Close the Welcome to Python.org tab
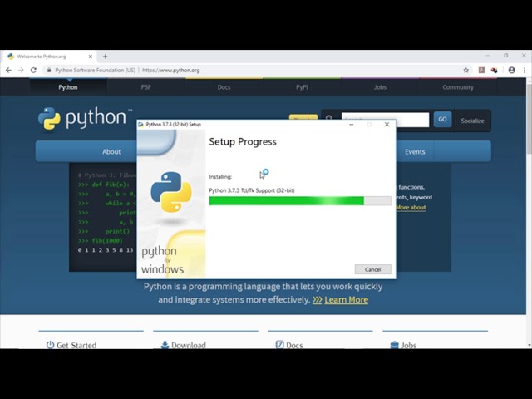532x399 pixels. pos(91,57)
